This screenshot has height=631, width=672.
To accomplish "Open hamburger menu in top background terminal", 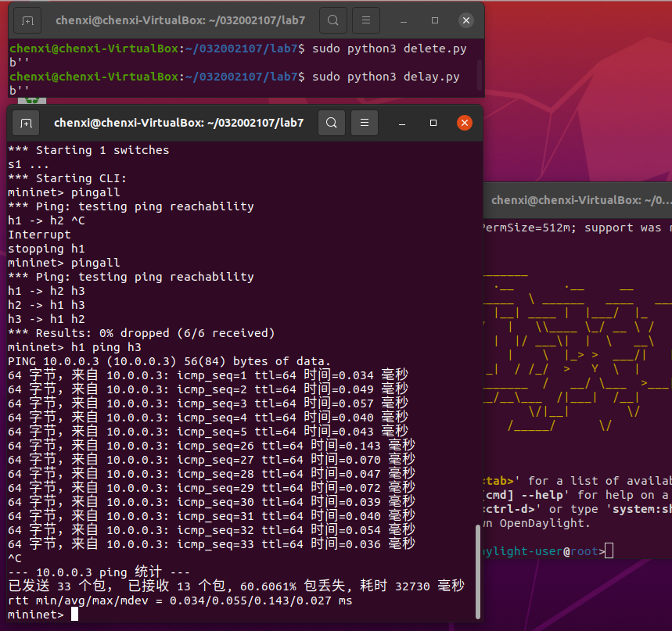I will click(x=366, y=20).
